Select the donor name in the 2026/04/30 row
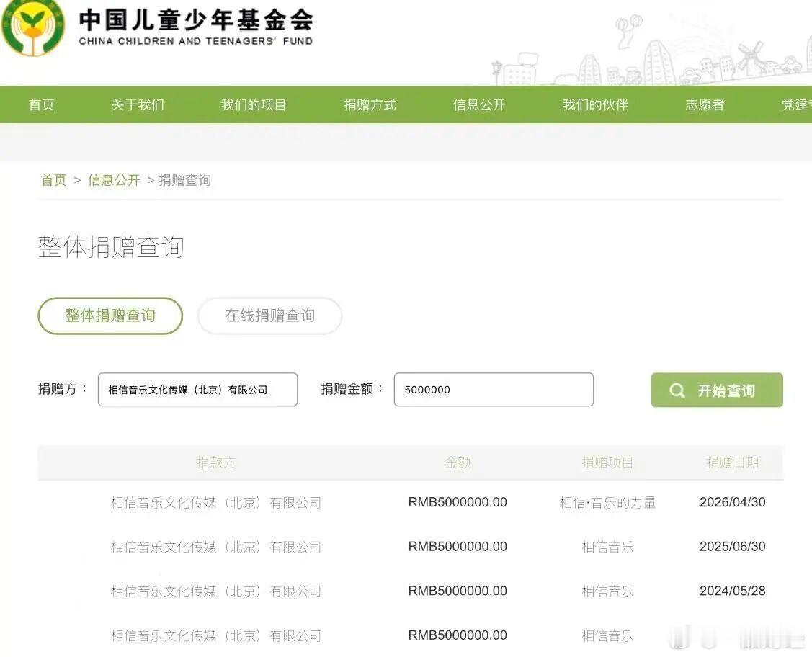 click(x=216, y=502)
